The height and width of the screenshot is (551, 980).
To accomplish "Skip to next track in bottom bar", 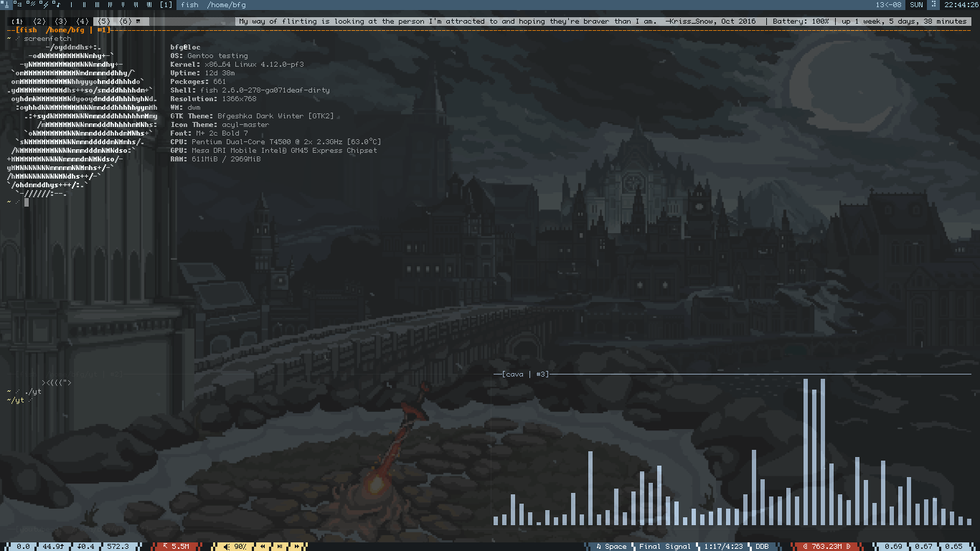I will tap(297, 547).
